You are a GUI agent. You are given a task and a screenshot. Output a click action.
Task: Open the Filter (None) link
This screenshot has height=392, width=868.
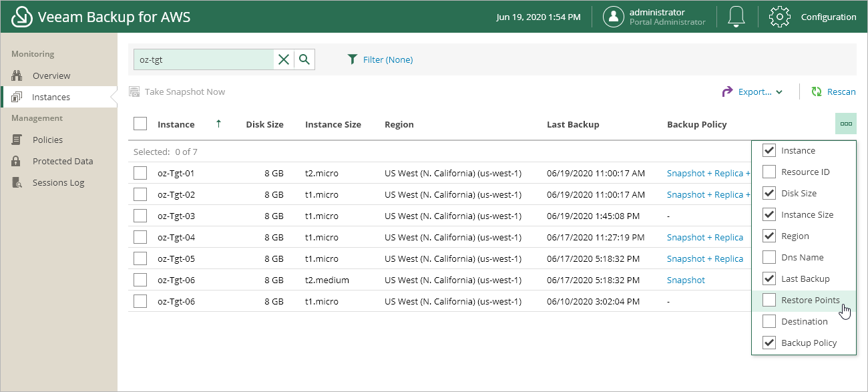point(388,59)
